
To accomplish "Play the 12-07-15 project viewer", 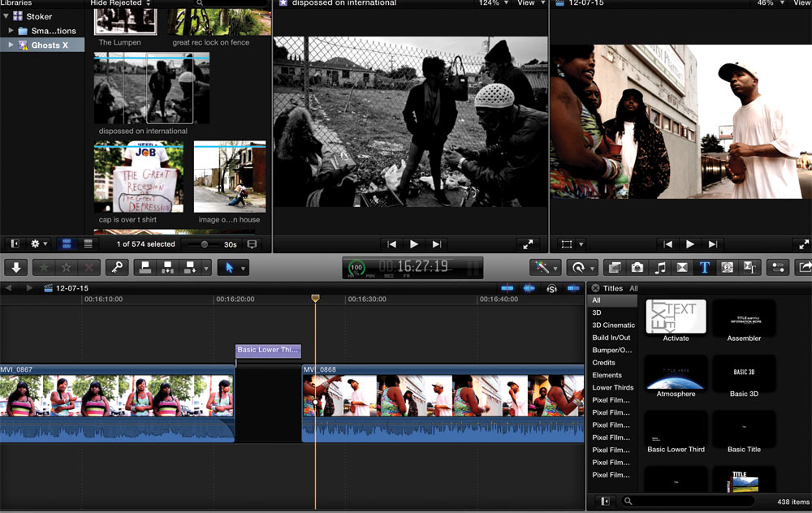I will 689,244.
